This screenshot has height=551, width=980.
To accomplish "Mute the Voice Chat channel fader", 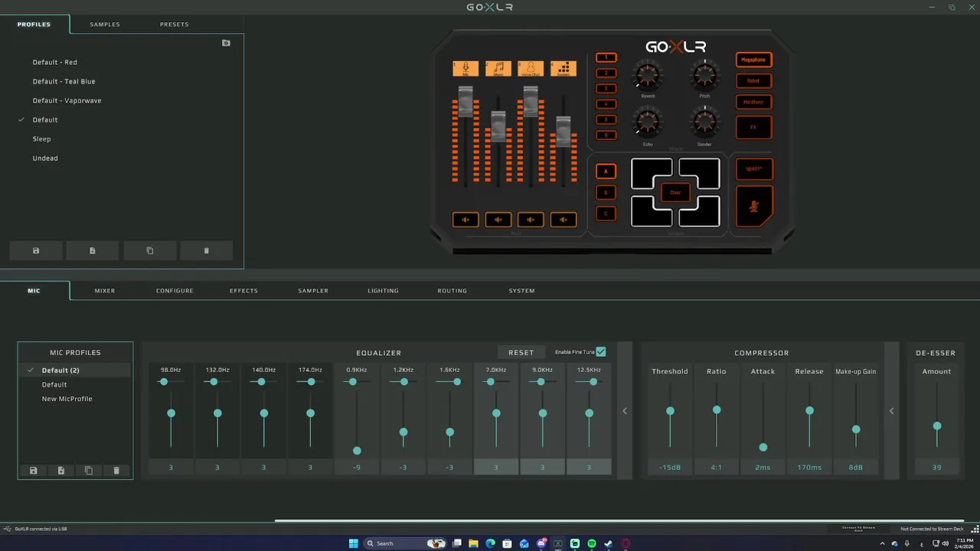I will [x=531, y=220].
